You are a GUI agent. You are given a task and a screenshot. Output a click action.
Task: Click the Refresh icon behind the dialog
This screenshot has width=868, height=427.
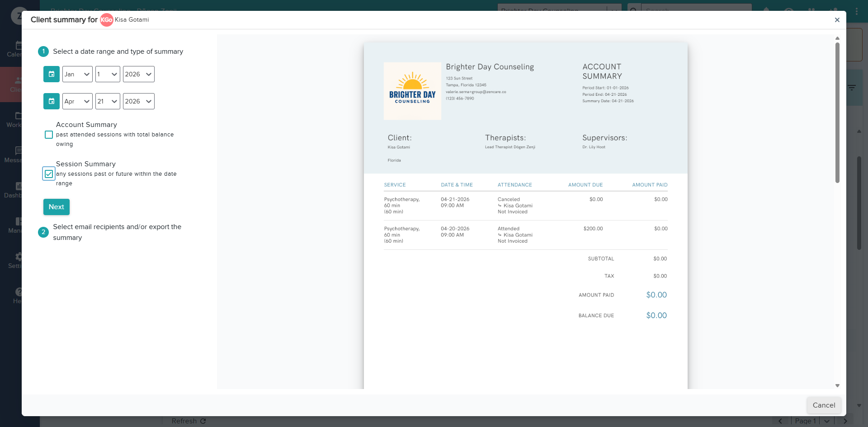pos(203,421)
